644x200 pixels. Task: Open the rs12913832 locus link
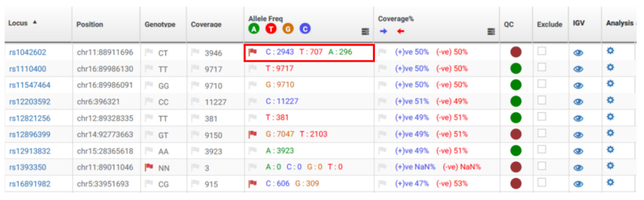click(30, 151)
